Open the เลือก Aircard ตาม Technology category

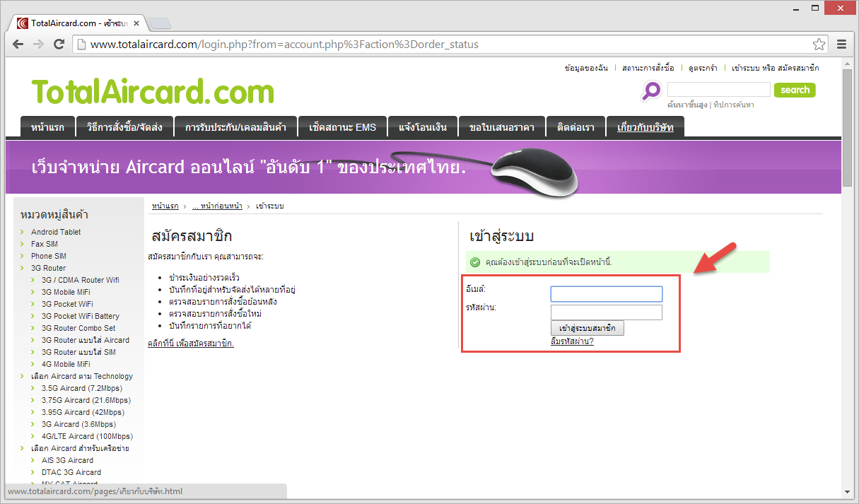(x=82, y=376)
